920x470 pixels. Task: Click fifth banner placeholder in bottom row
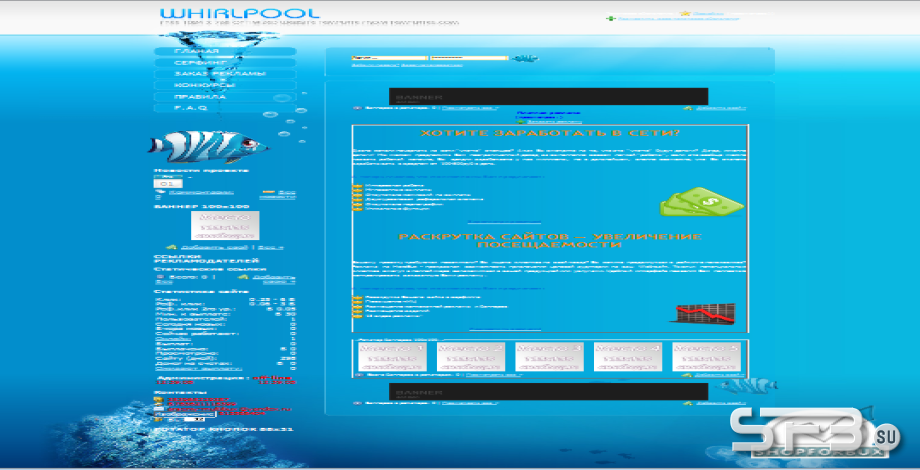coord(706,357)
